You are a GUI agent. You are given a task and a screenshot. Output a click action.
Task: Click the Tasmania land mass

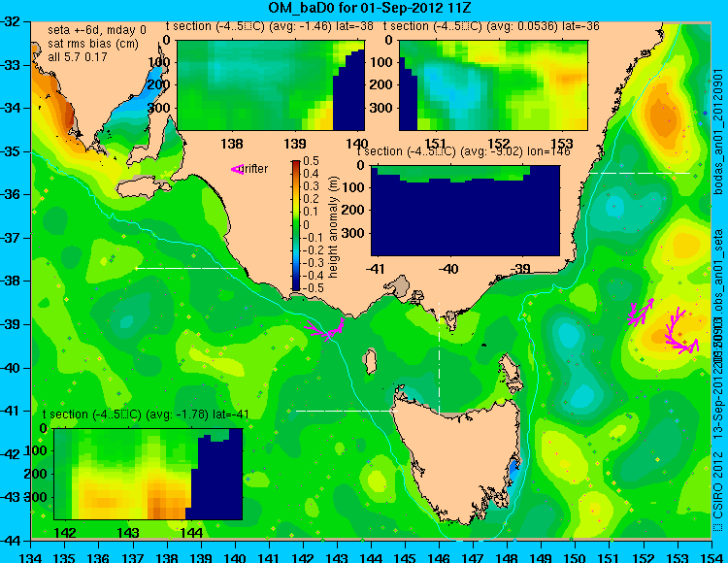(x=460, y=459)
